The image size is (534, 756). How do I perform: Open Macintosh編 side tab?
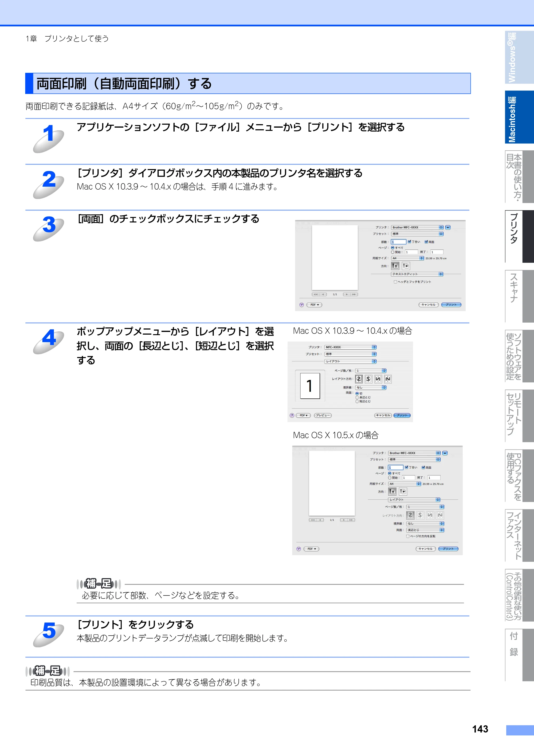[519, 117]
